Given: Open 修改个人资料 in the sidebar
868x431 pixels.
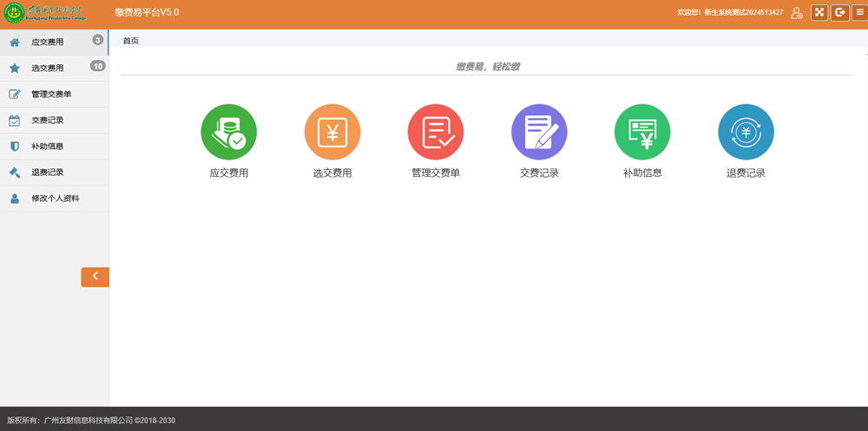Looking at the screenshot, I should (x=55, y=198).
